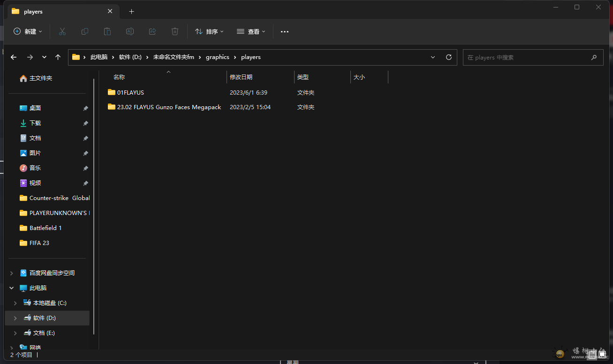Open the 新建 dropdown menu
This screenshot has height=364, width=613.
(x=28, y=31)
